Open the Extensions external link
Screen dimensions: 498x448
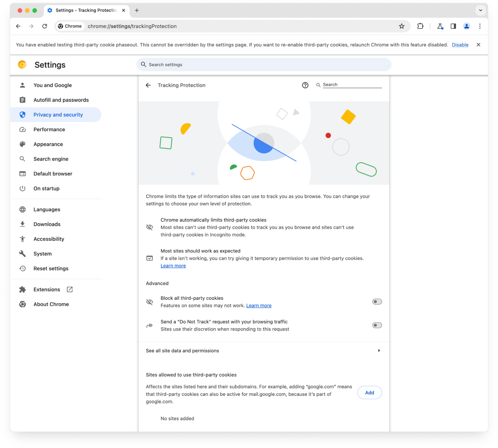[69, 289]
